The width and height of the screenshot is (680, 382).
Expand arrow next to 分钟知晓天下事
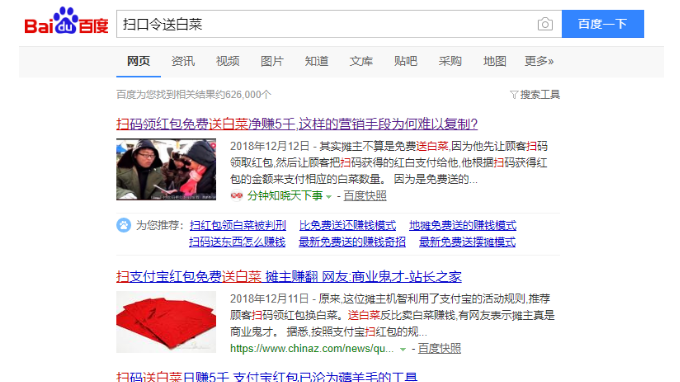(329, 196)
